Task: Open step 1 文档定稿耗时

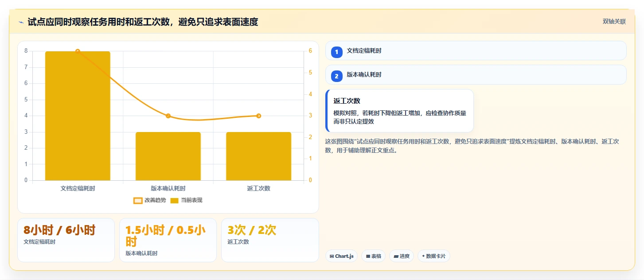Action: click(476, 51)
